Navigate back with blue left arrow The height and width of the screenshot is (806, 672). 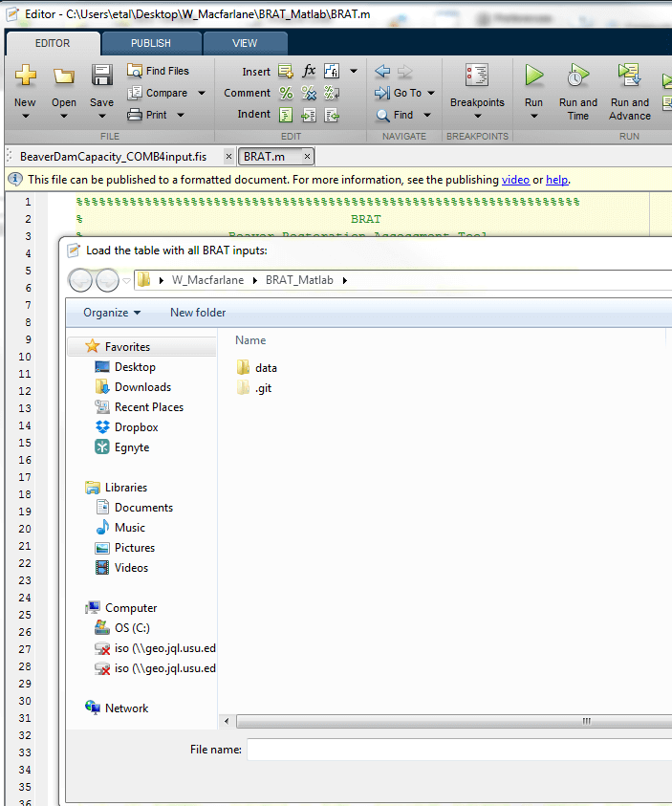pyautogui.click(x=382, y=71)
